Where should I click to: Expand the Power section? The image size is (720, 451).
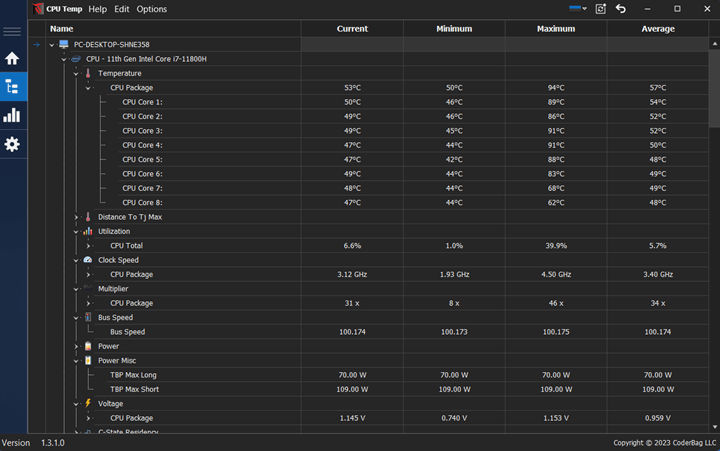(x=76, y=346)
